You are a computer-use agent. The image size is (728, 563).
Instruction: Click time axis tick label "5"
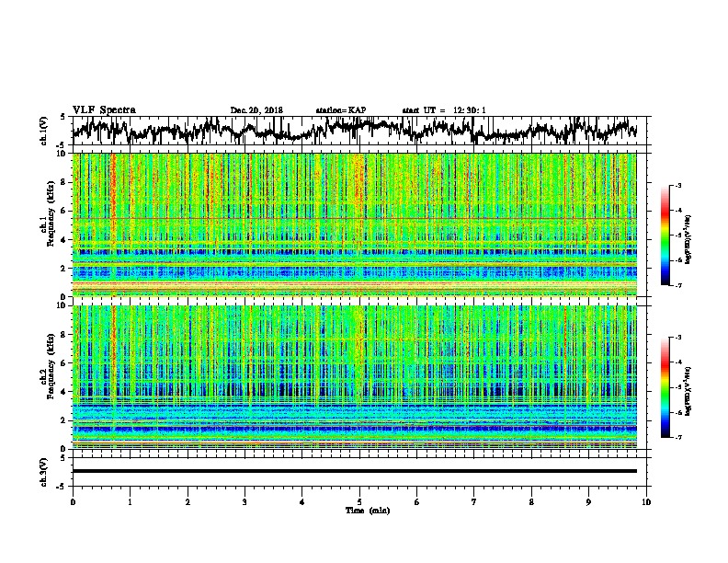point(359,501)
